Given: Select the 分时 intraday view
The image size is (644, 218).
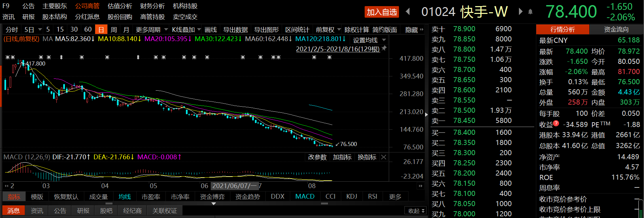Looking at the screenshot, I should (12, 30).
